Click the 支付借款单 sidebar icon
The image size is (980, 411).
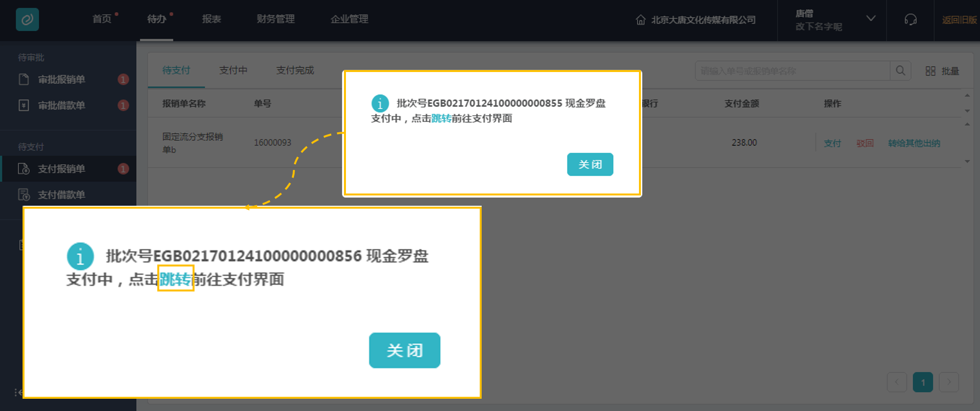[24, 195]
